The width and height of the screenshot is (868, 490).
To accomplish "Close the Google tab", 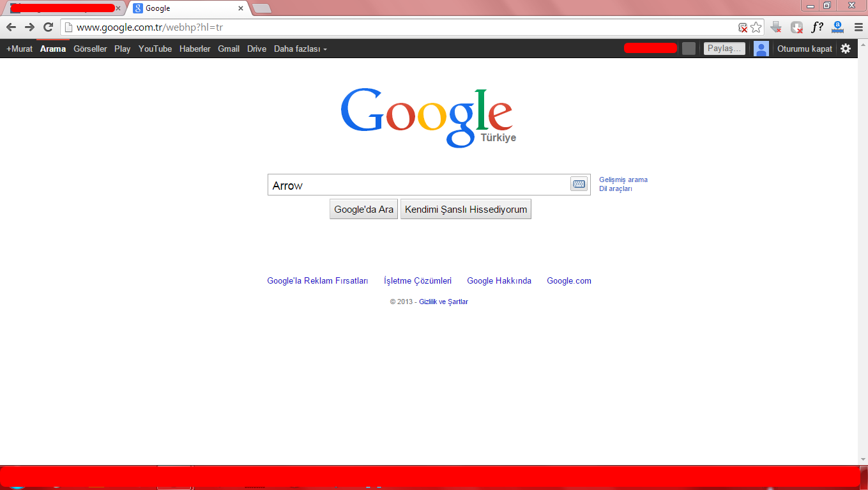I will 241,8.
